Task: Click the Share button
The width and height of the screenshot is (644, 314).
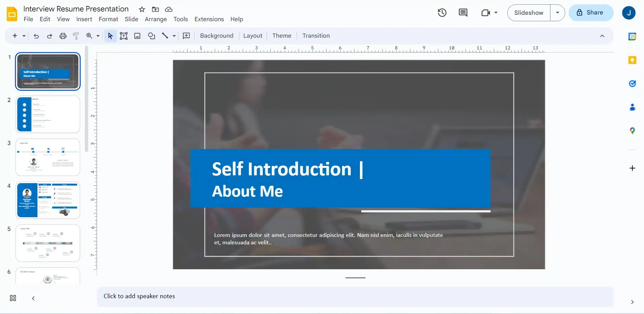Action: [591, 13]
